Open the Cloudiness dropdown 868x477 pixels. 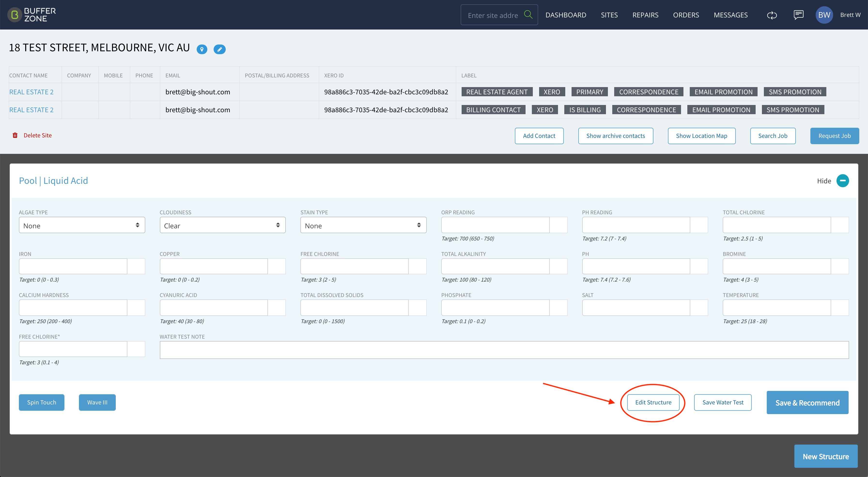(x=222, y=225)
